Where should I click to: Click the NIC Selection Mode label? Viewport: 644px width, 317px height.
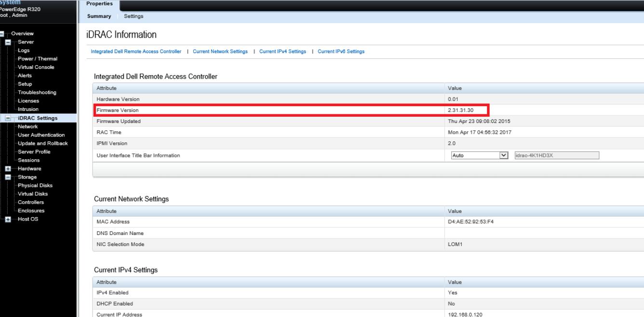pos(120,245)
